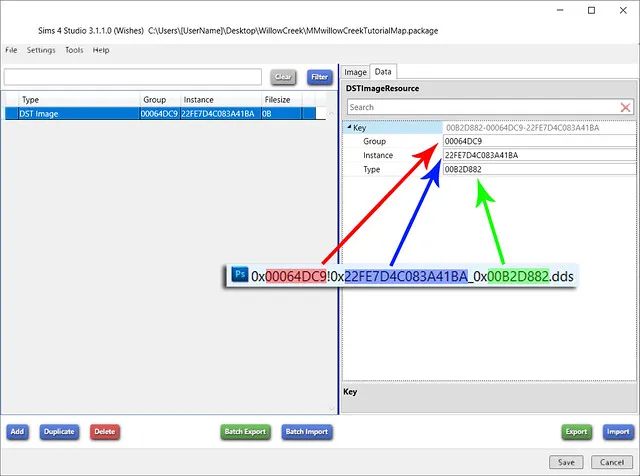
Task: Click the green Export button
Action: click(x=576, y=432)
